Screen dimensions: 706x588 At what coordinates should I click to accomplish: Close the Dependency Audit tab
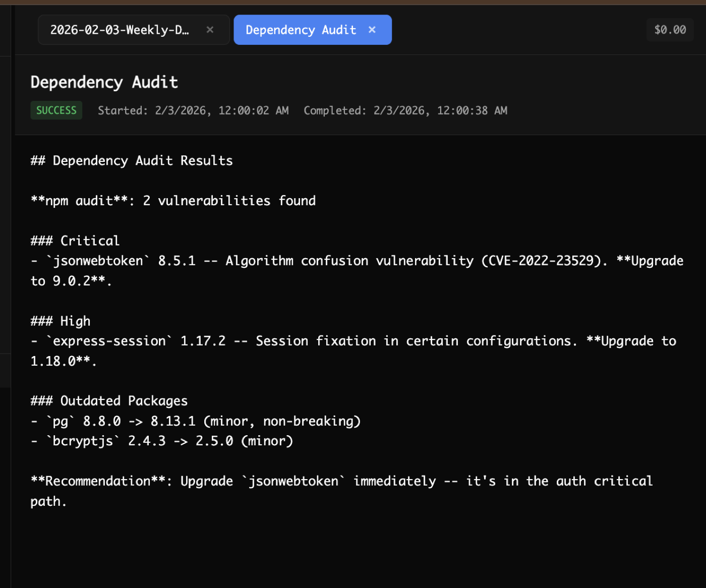click(372, 30)
